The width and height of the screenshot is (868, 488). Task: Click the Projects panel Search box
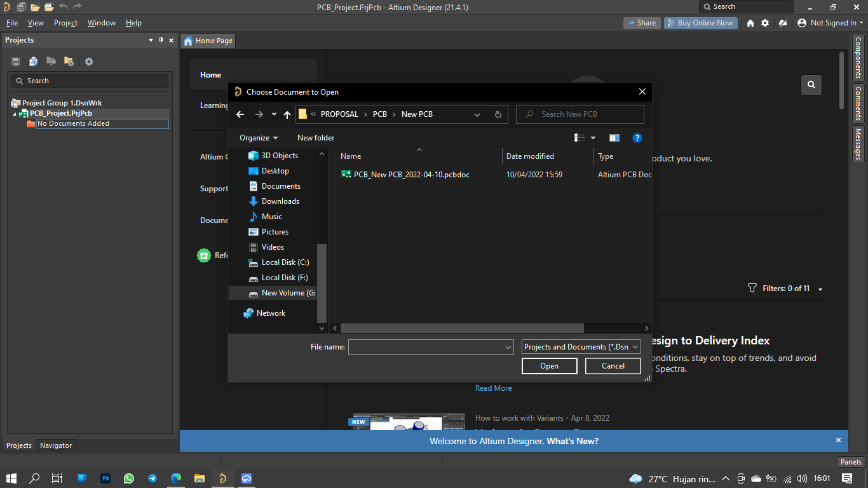(x=90, y=81)
